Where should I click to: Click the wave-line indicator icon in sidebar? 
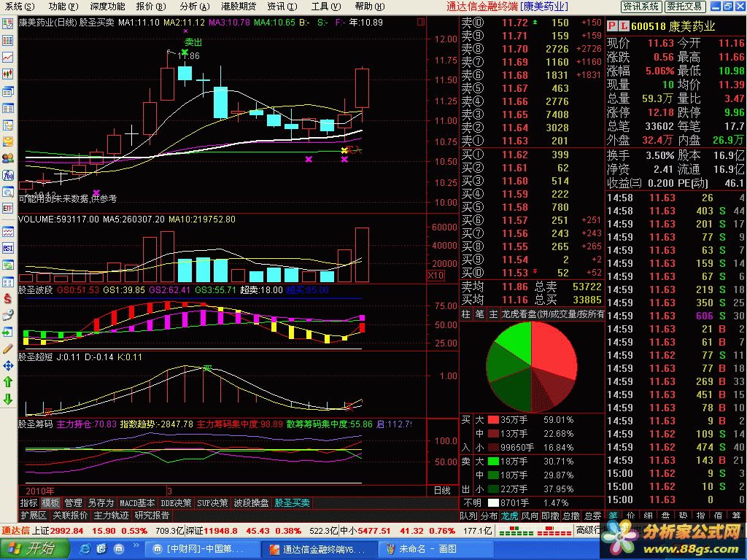point(8,232)
